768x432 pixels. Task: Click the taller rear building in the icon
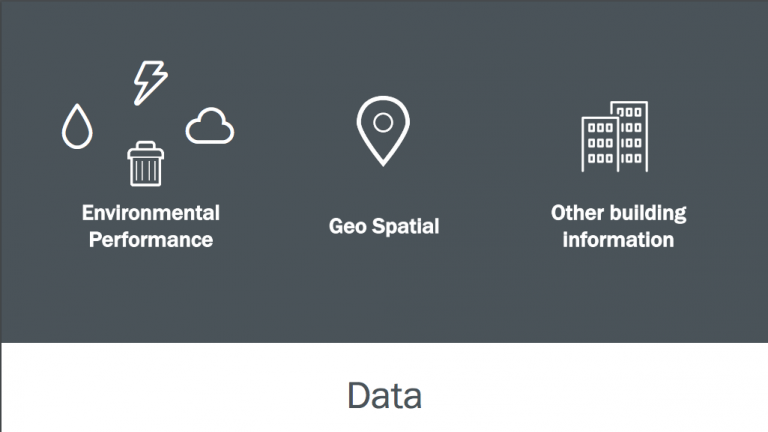(633, 136)
